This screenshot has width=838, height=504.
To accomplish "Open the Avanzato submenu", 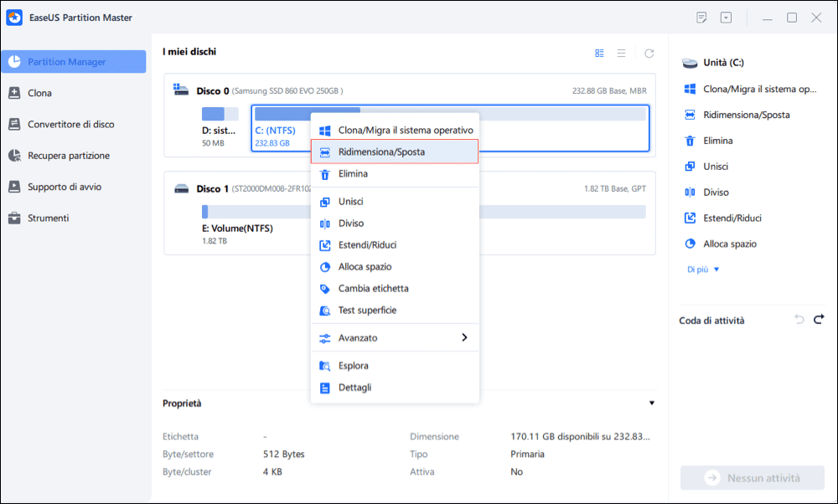I will [x=395, y=338].
